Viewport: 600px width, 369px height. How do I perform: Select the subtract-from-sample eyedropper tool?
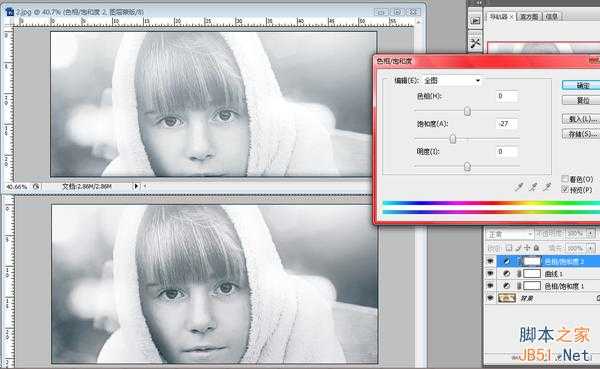point(547,186)
